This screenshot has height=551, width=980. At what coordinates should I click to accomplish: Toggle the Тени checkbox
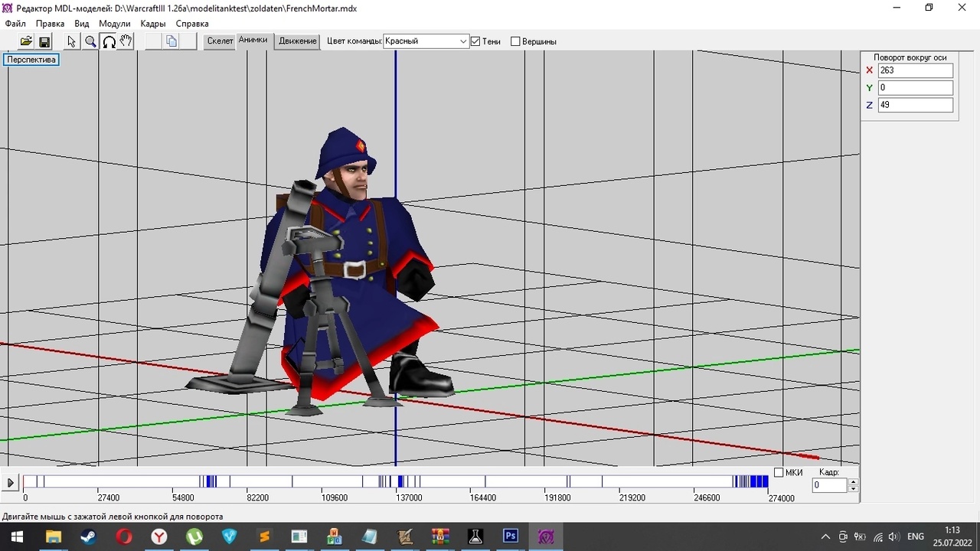(475, 41)
